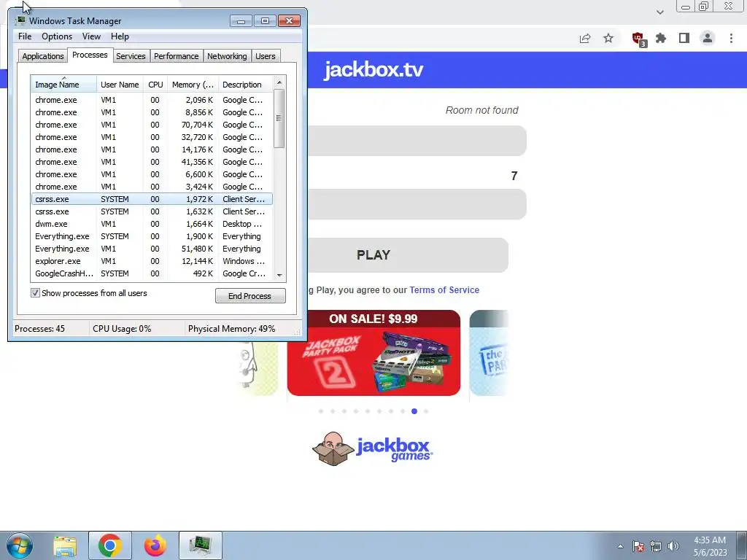Switch to the Users tab
The height and width of the screenshot is (560, 747).
pyautogui.click(x=266, y=56)
